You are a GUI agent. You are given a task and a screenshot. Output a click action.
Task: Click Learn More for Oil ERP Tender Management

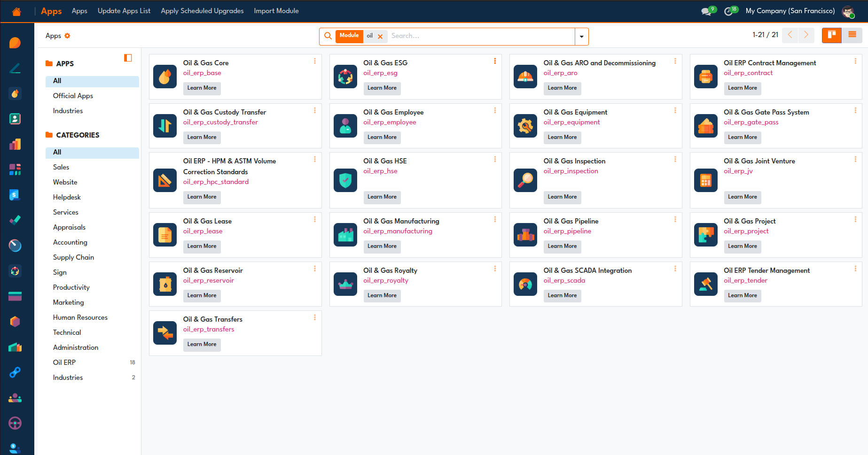[x=743, y=295]
